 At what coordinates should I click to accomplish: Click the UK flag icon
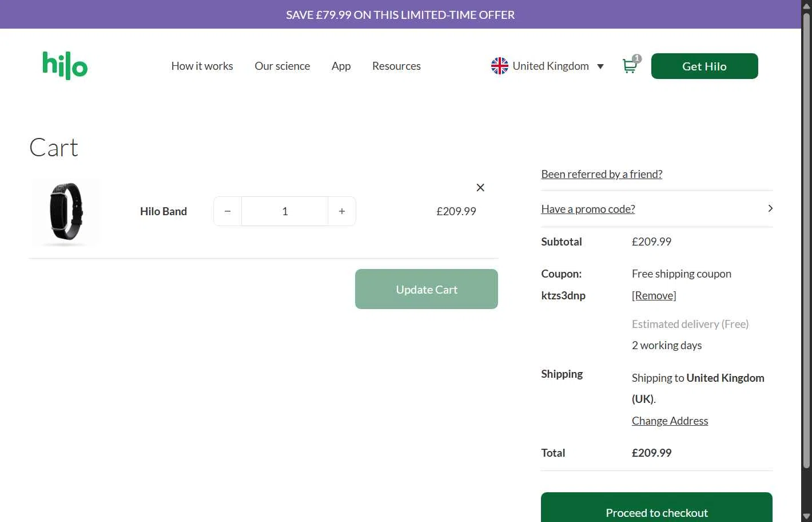499,66
